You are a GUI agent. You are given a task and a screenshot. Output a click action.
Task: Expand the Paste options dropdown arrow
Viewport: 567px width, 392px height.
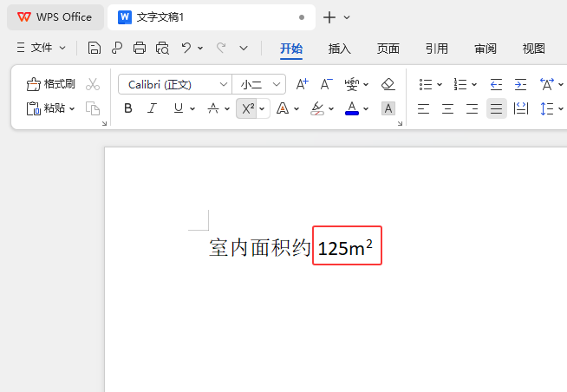[72, 108]
